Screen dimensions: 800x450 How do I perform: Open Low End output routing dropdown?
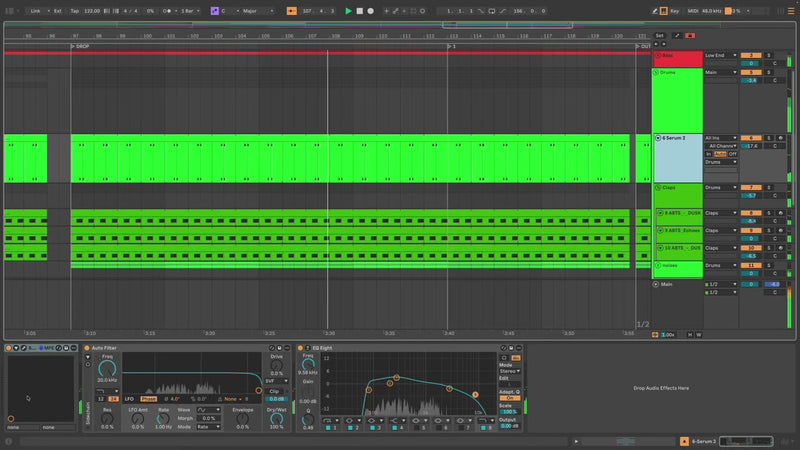coord(720,55)
